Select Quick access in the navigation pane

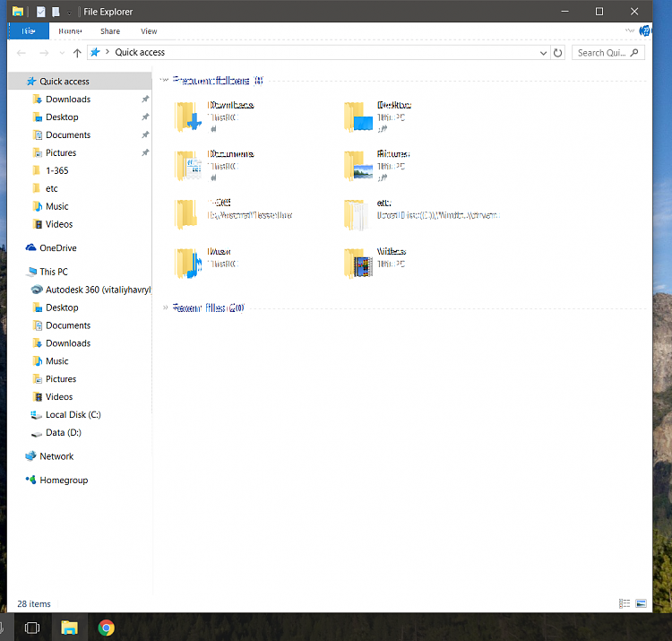pyautogui.click(x=80, y=81)
